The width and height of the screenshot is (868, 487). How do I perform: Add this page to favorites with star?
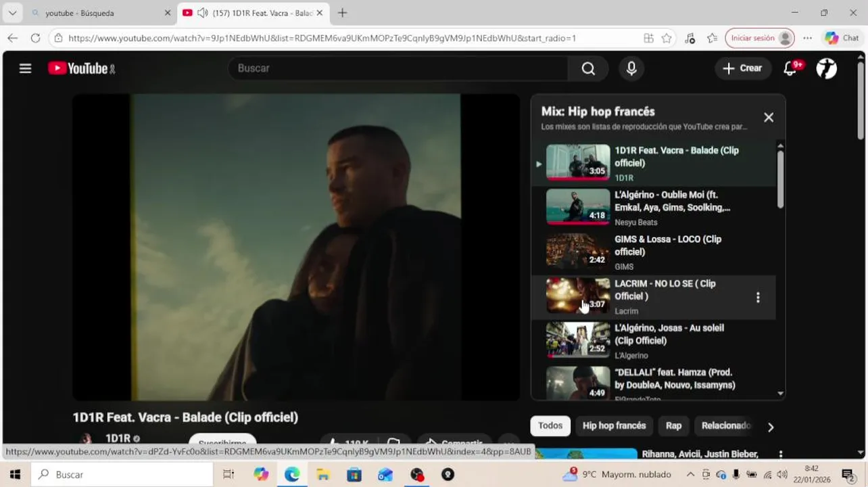(667, 38)
